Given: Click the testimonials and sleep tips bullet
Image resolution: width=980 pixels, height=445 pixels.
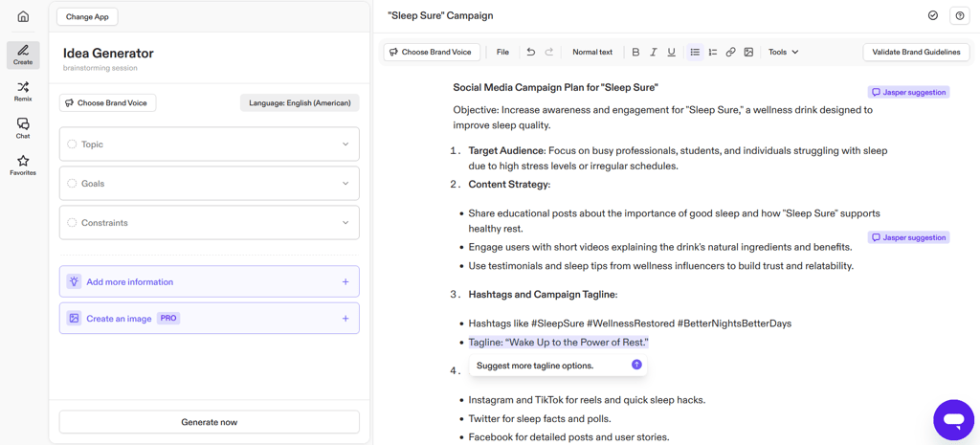Looking at the screenshot, I should point(660,266).
